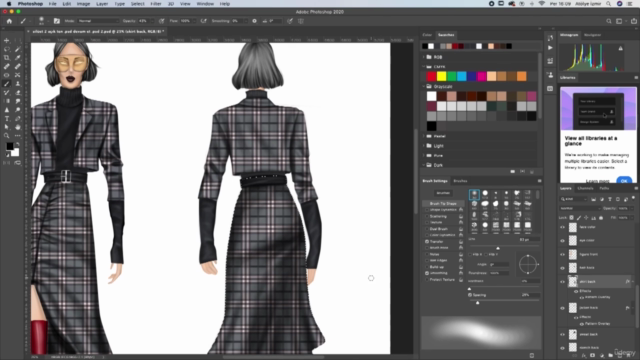Pick the red CMYK swatch
Viewport: 640px width, 360px height.
(431, 76)
